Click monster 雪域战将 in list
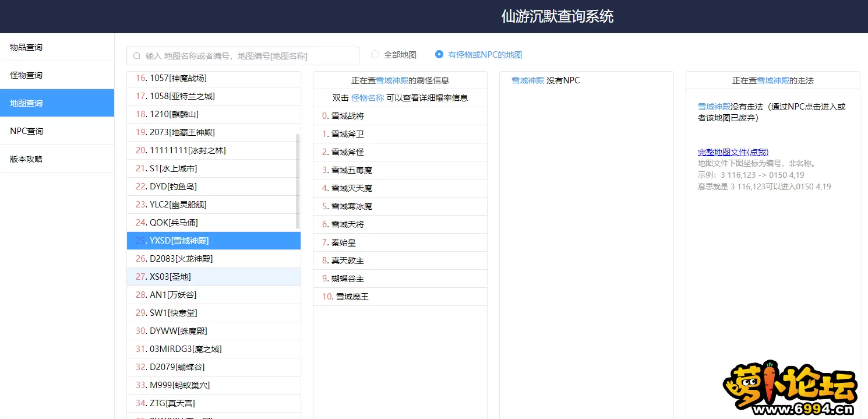 point(400,116)
